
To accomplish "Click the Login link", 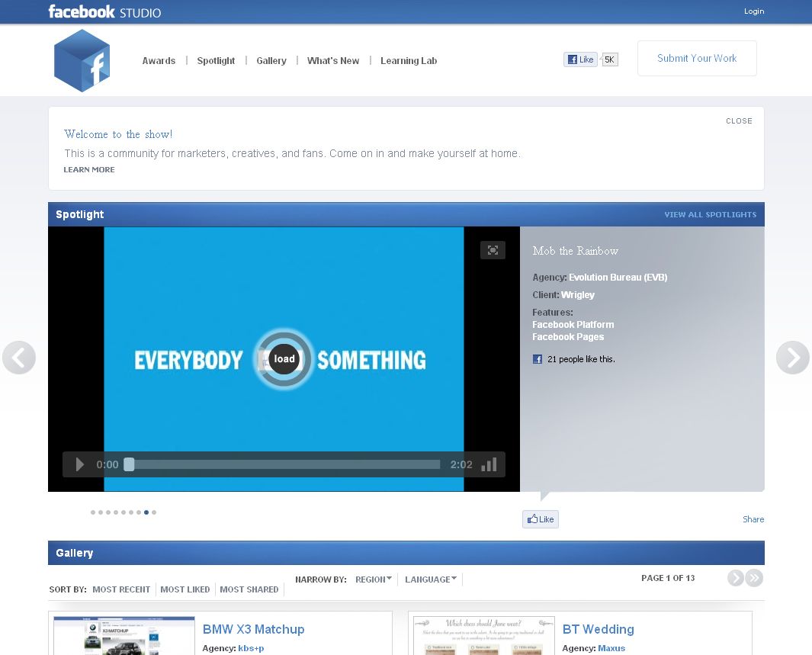I will click(754, 11).
